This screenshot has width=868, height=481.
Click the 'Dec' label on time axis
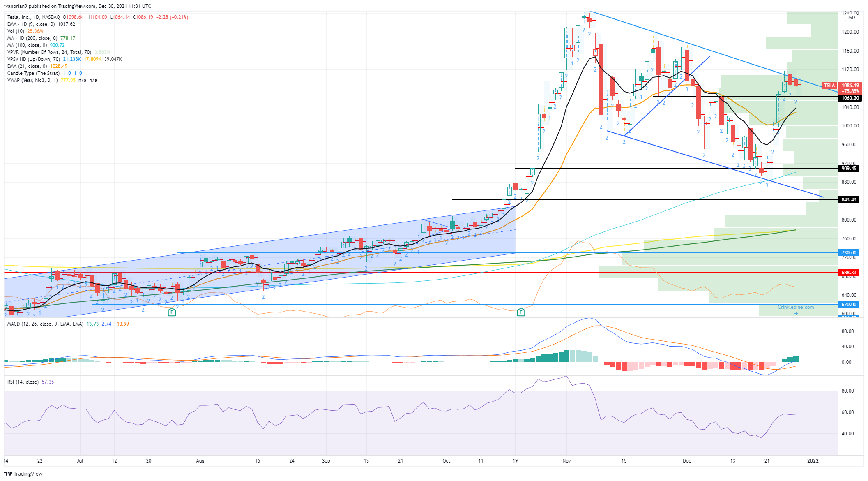pos(687,461)
